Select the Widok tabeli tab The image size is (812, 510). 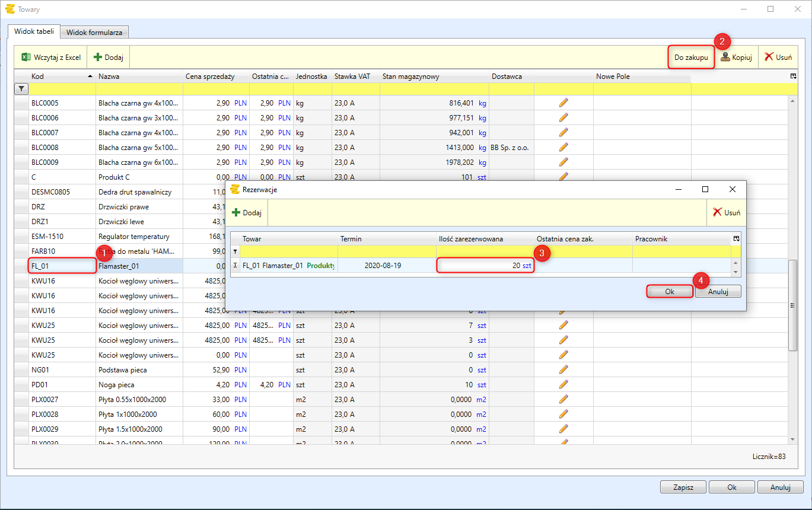click(x=34, y=31)
